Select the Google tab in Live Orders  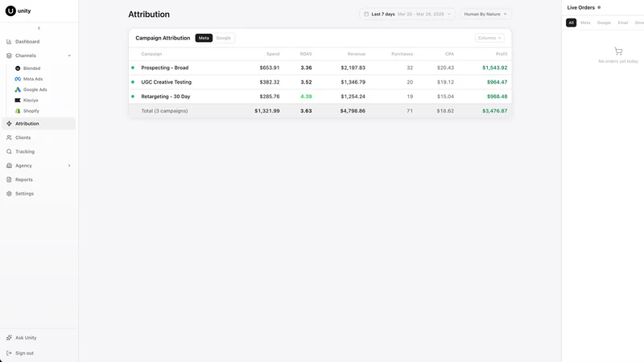click(604, 23)
